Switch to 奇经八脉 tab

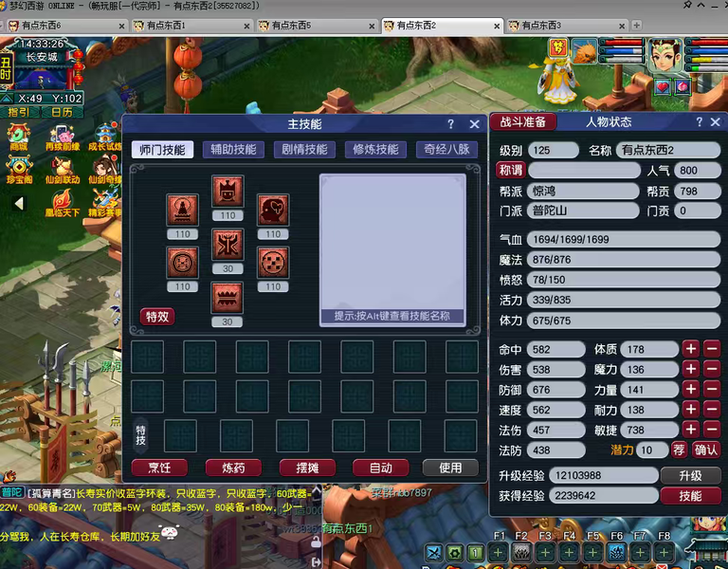(x=446, y=150)
